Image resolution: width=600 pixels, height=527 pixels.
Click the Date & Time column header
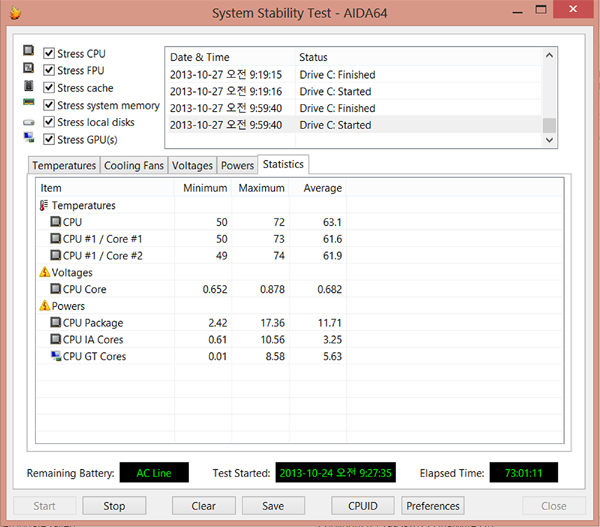coord(230,57)
